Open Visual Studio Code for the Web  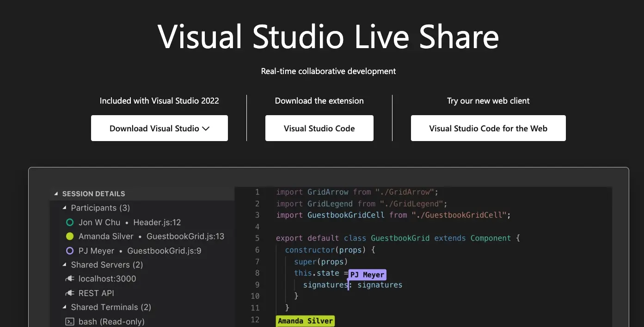(488, 128)
